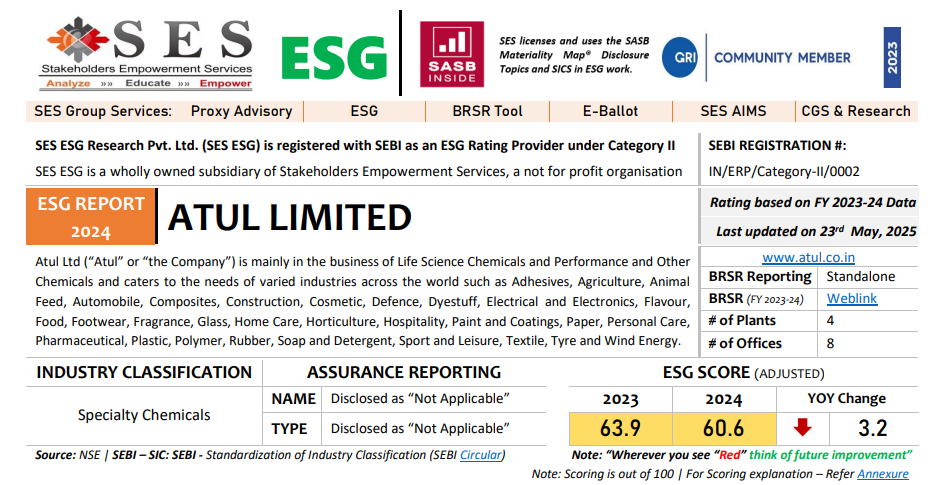946x485 pixels.
Task: Open the BRSR Tool tab
Action: coord(487,111)
